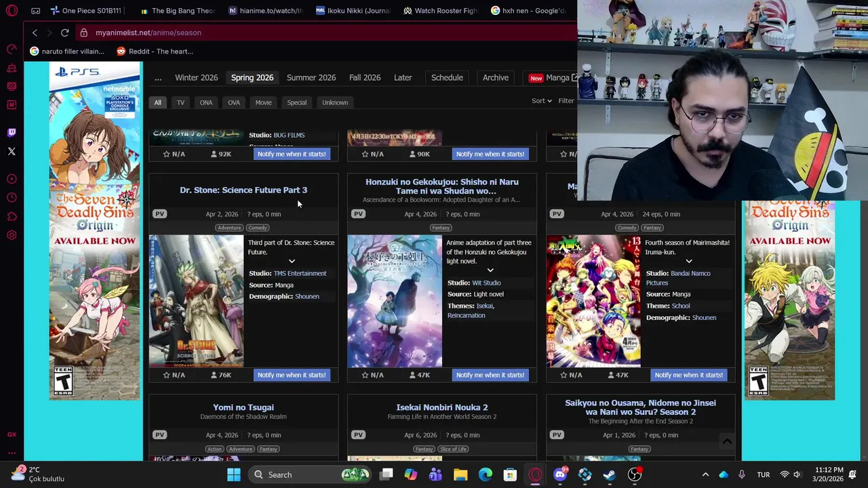Click the OneDrive cloud tray icon
This screenshot has width=868, height=488.
click(724, 474)
